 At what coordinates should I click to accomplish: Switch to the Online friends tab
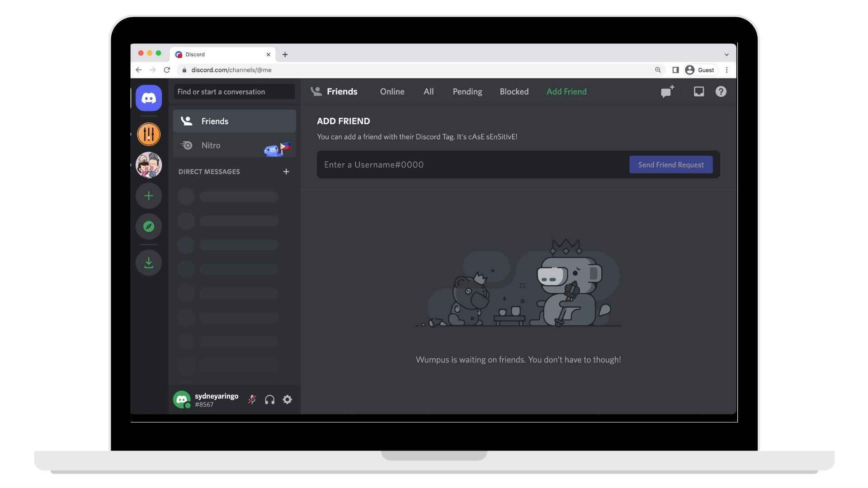click(392, 91)
